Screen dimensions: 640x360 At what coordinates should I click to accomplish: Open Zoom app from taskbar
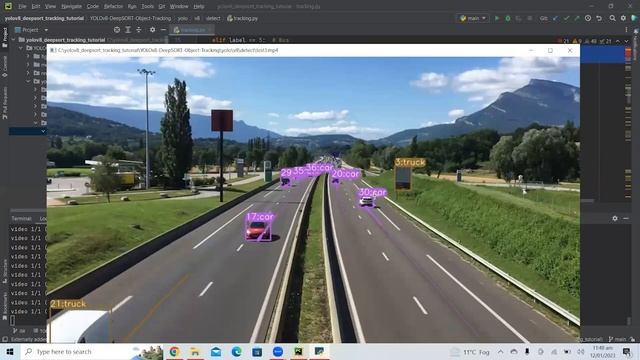coord(278,351)
